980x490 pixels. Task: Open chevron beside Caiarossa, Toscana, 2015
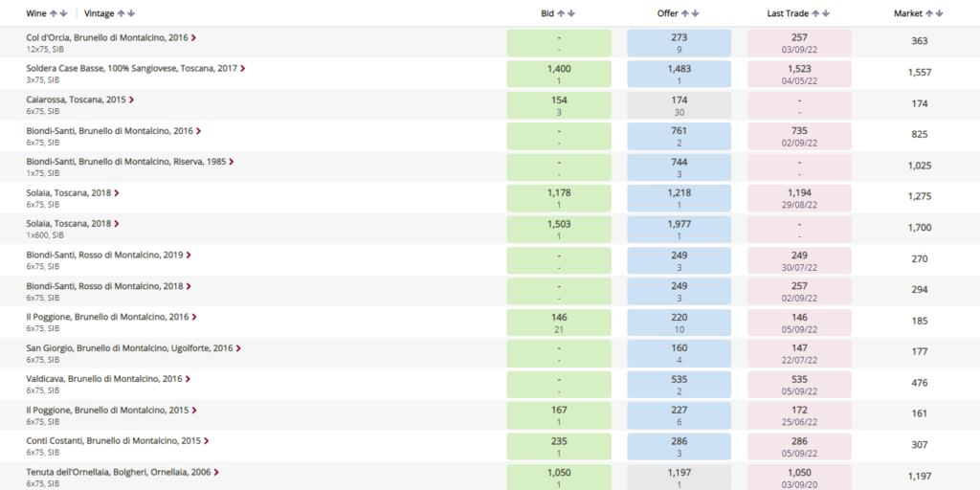[x=132, y=100]
